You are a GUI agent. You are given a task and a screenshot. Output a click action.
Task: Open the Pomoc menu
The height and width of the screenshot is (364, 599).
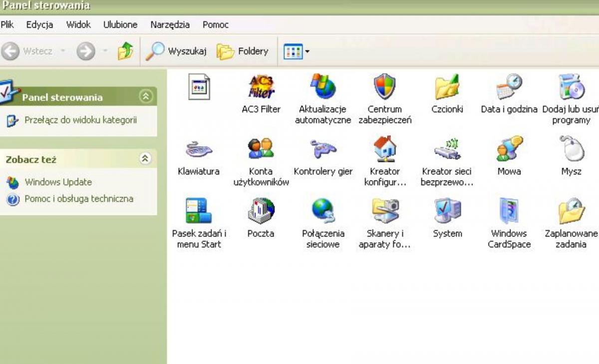point(216,24)
